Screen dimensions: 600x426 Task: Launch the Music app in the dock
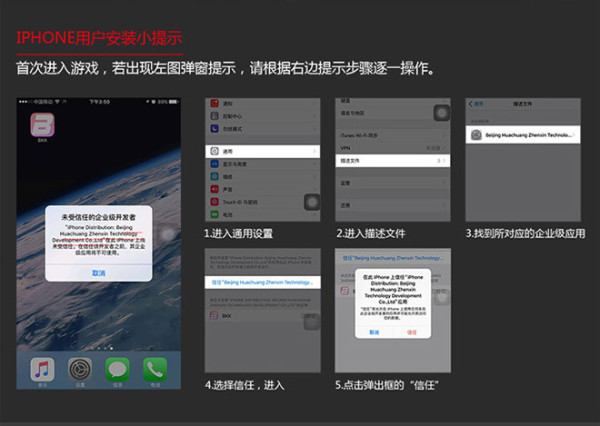(x=42, y=369)
